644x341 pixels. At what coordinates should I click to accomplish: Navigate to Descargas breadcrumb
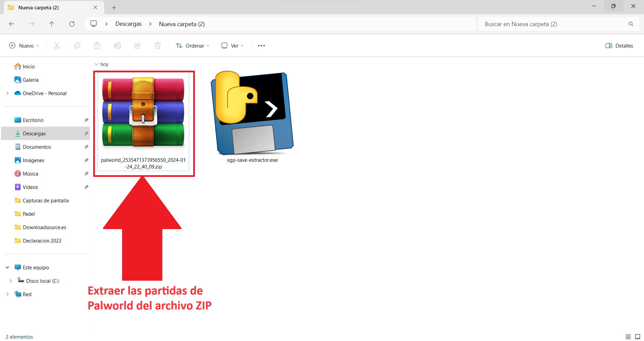pos(128,24)
